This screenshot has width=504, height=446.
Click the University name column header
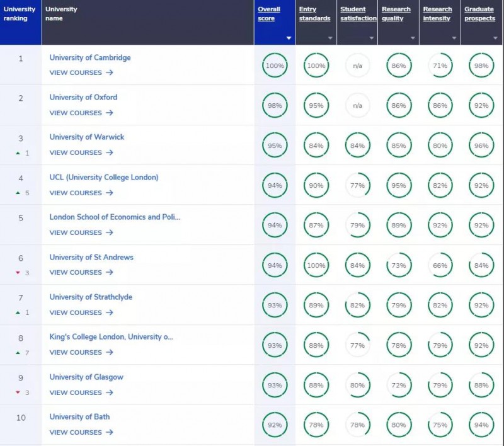(148, 22)
